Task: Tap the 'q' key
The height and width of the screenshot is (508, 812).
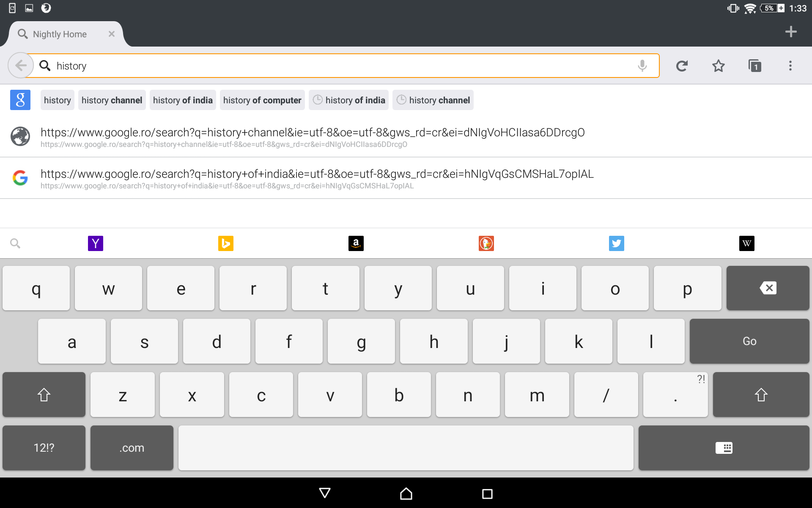Action: [x=36, y=288]
